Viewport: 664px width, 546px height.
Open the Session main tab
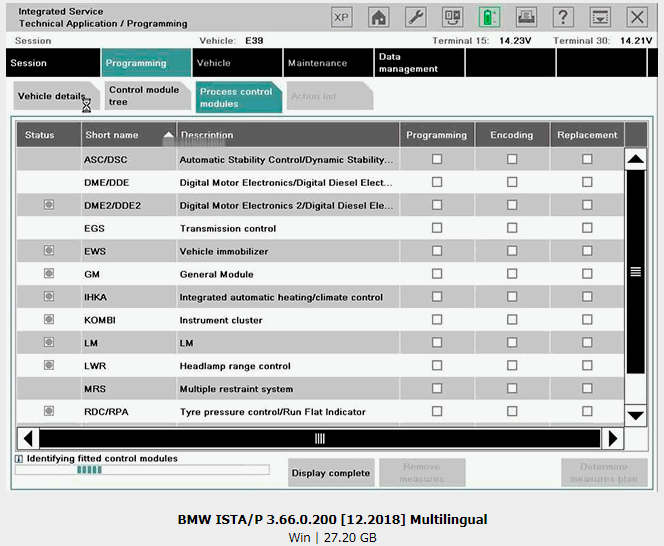click(x=53, y=63)
